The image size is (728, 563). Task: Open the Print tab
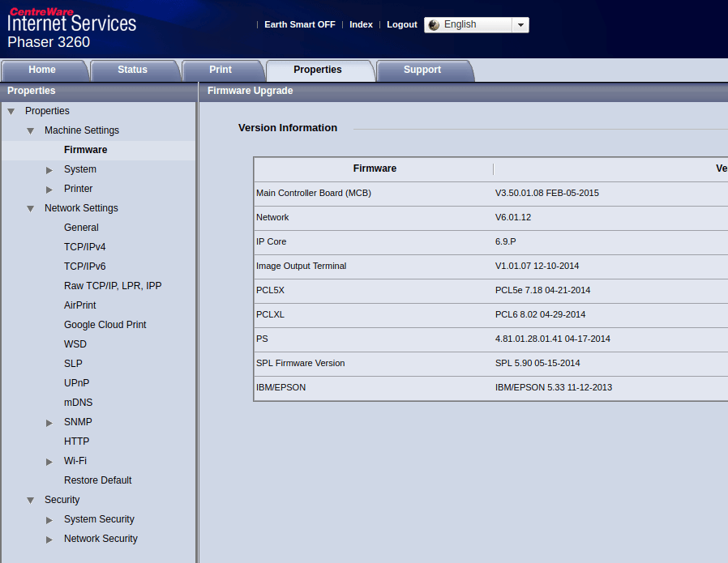pyautogui.click(x=221, y=70)
